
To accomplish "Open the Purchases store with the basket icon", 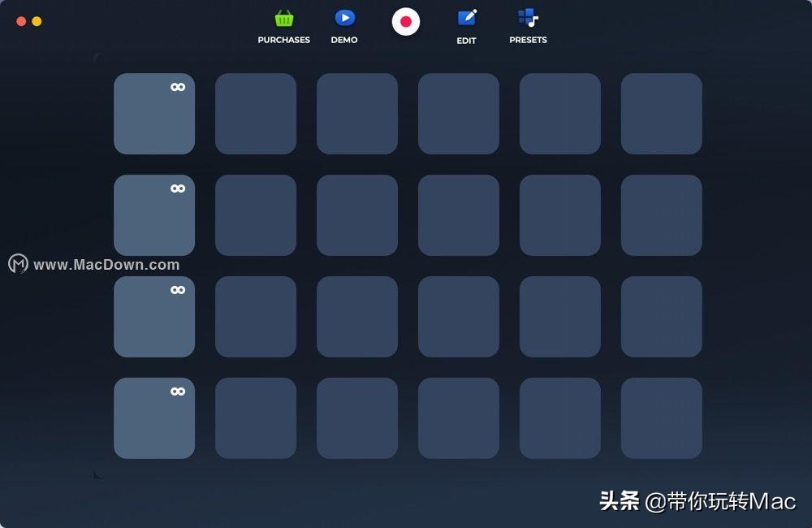I will pyautogui.click(x=283, y=18).
